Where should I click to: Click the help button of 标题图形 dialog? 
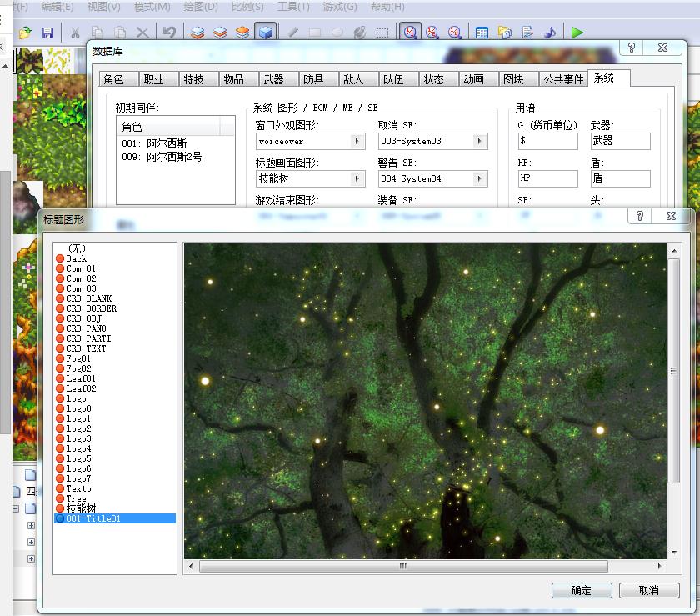tap(640, 216)
